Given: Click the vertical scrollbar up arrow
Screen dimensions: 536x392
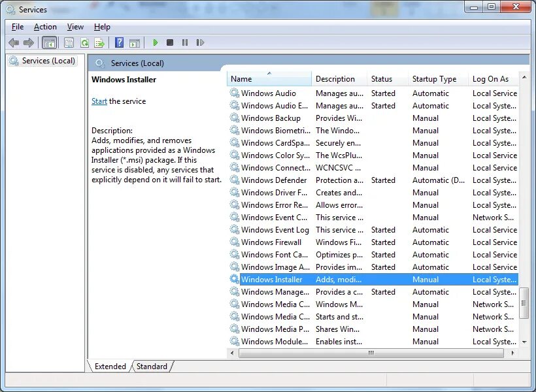Looking at the screenshot, I should tap(524, 78).
